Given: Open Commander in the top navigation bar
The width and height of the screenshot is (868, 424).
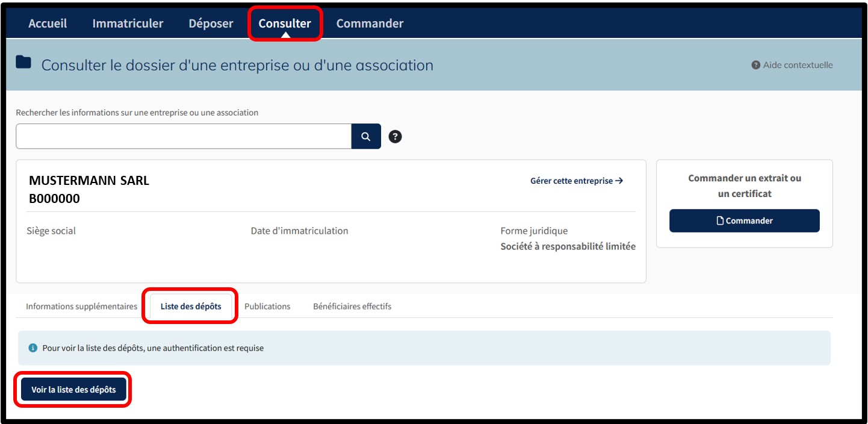Looking at the screenshot, I should [370, 23].
